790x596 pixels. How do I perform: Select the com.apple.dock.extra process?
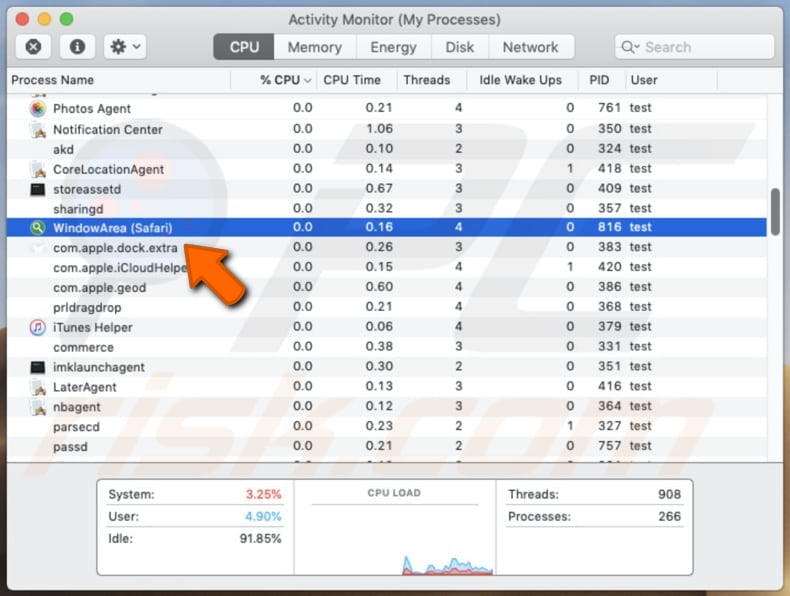point(115,248)
